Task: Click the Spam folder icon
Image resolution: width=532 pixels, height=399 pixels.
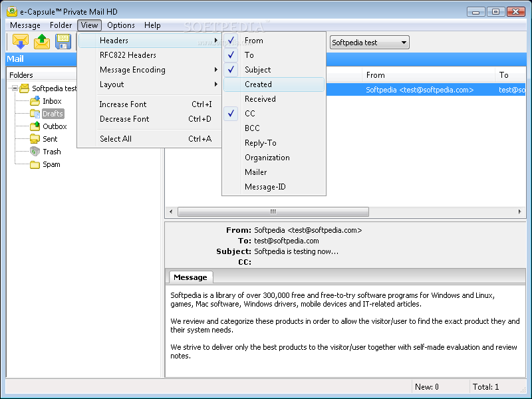Action: pos(35,164)
